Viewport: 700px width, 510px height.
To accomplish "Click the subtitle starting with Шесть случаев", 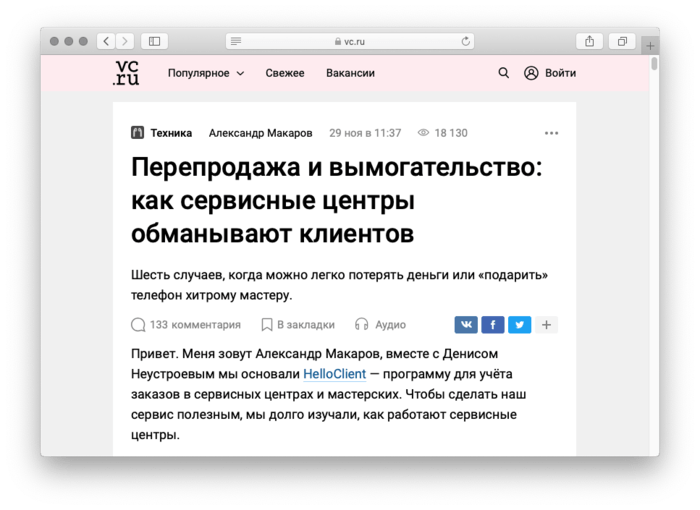I will pyautogui.click(x=339, y=285).
